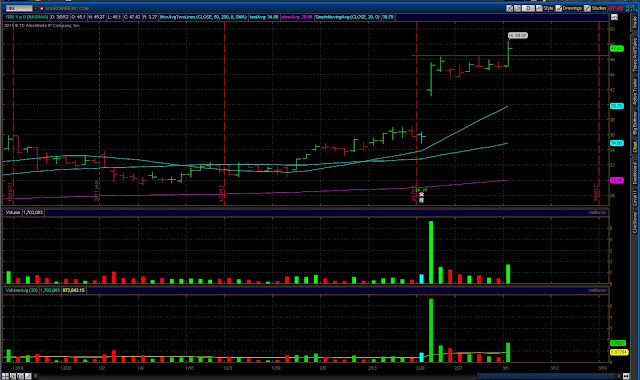Screen dimensions: 640x380
Task: Click the Hi: 48.37 price bubble
Action: [x=518, y=36]
